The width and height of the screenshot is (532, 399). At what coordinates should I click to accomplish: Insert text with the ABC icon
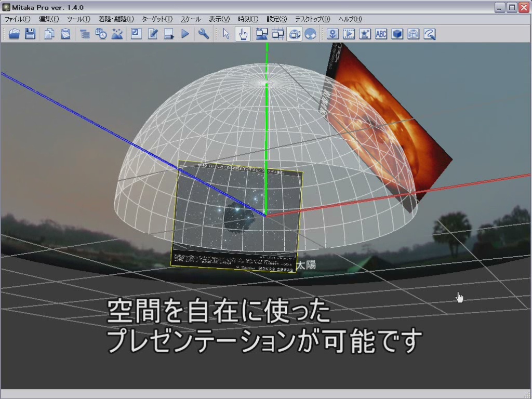coord(381,34)
